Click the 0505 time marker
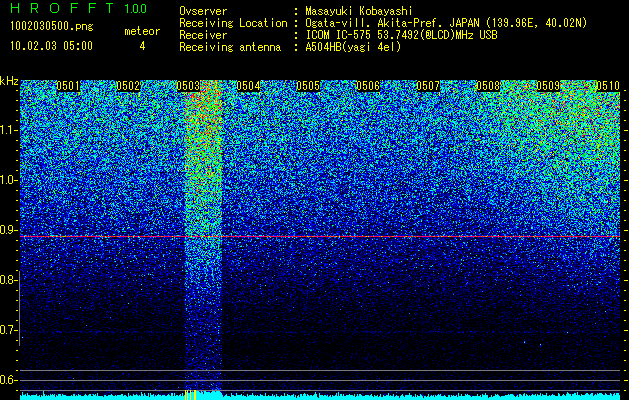Screen dimensions: 629x400 (308, 86)
